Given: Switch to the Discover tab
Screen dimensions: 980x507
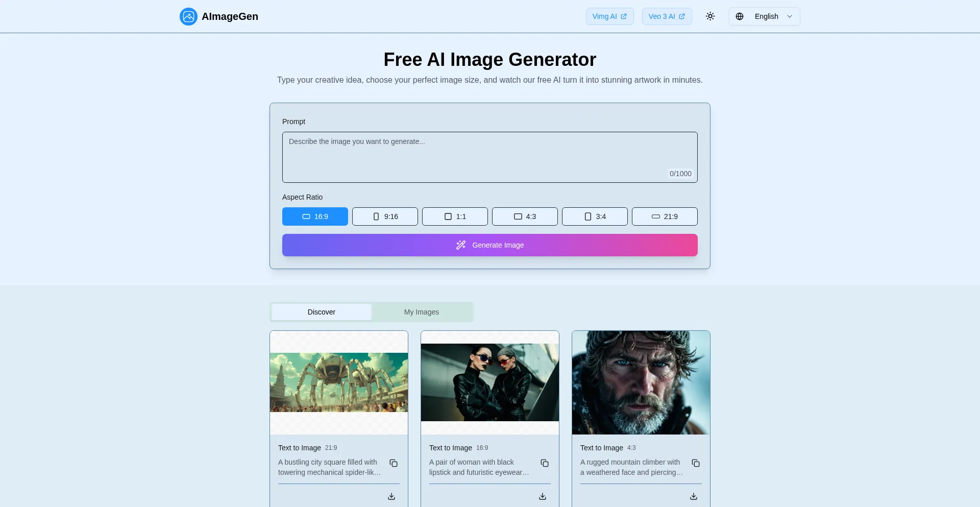Looking at the screenshot, I should point(322,312).
